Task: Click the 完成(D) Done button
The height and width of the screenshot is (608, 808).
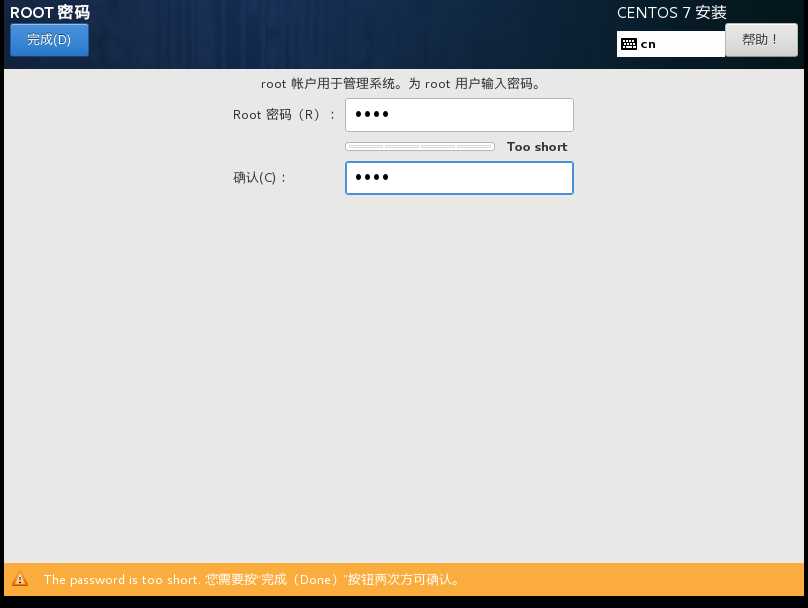Action: coord(49,40)
